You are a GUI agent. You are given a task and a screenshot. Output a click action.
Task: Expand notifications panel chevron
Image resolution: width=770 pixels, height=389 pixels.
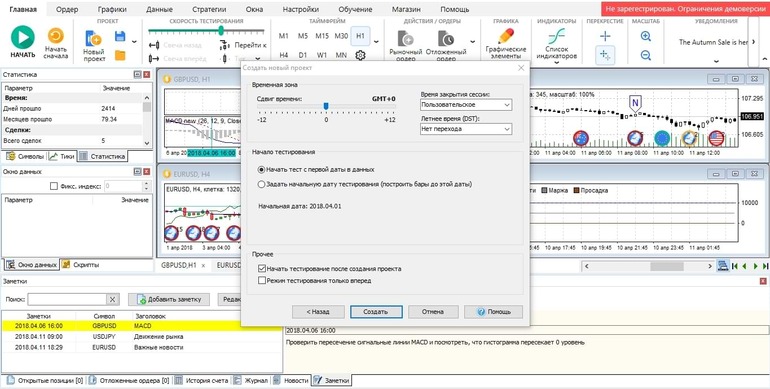(x=715, y=61)
